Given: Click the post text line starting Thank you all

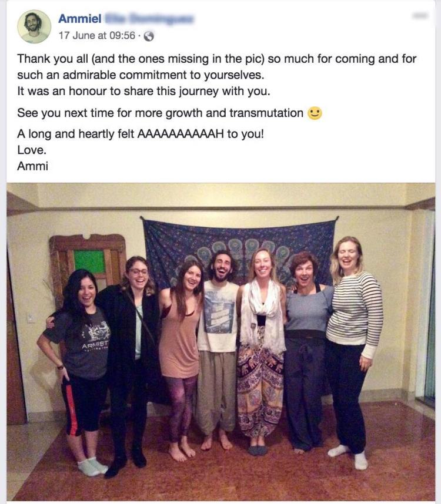Looking at the screenshot, I should tap(216, 59).
